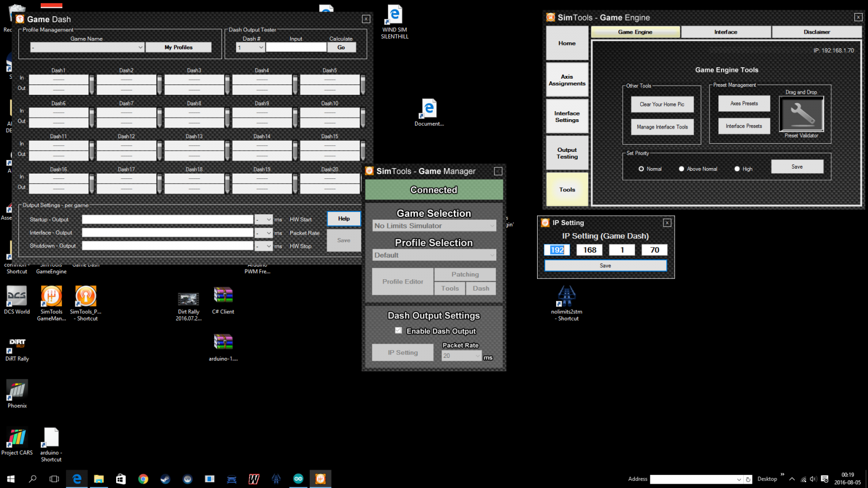Click the Dash7 slider handle
This screenshot has height=488, width=868.
pyautogui.click(x=159, y=118)
